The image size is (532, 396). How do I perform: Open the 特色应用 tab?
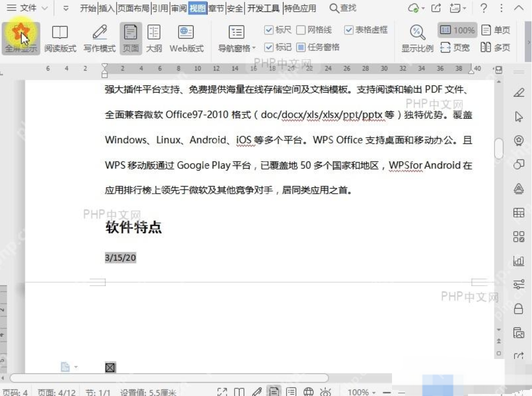(300, 8)
